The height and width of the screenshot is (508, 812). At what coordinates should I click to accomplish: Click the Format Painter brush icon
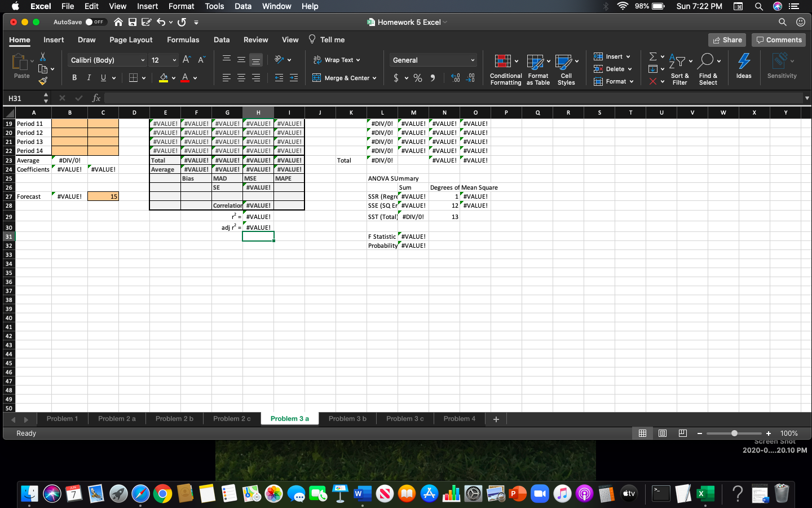[43, 81]
